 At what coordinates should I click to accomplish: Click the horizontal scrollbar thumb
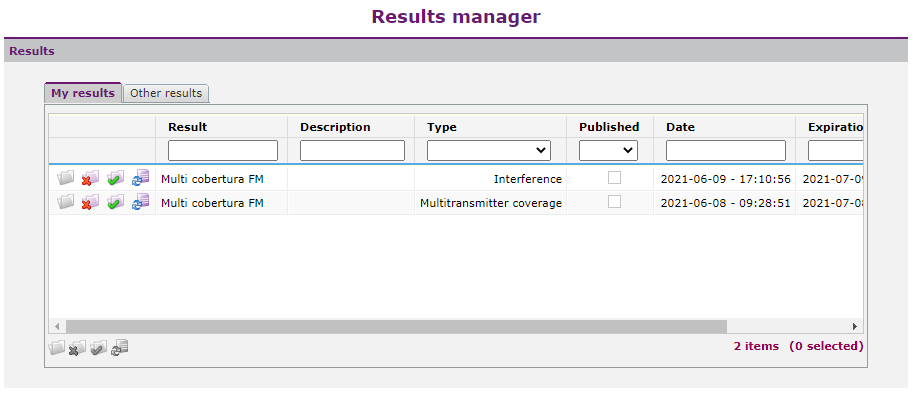tap(397, 326)
